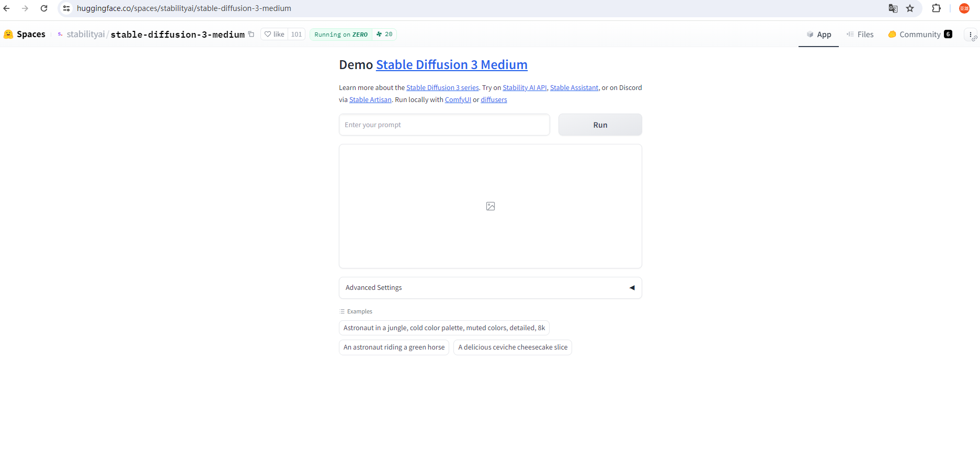Bookmark this page with star icon

[x=910, y=8]
